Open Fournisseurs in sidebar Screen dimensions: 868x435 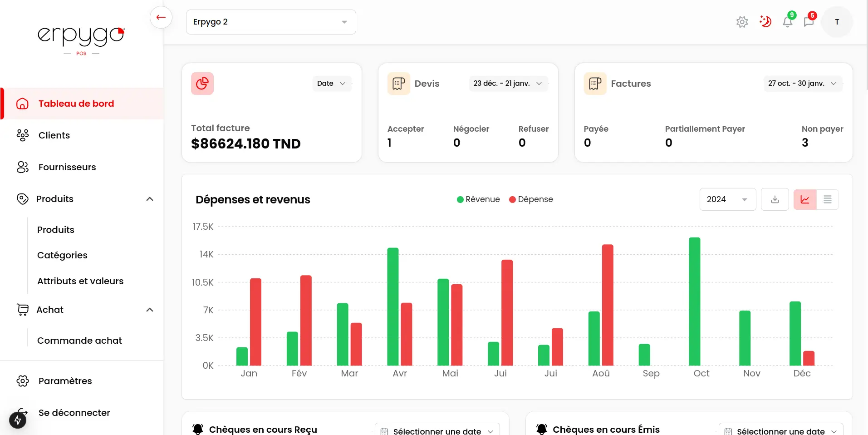[67, 167]
